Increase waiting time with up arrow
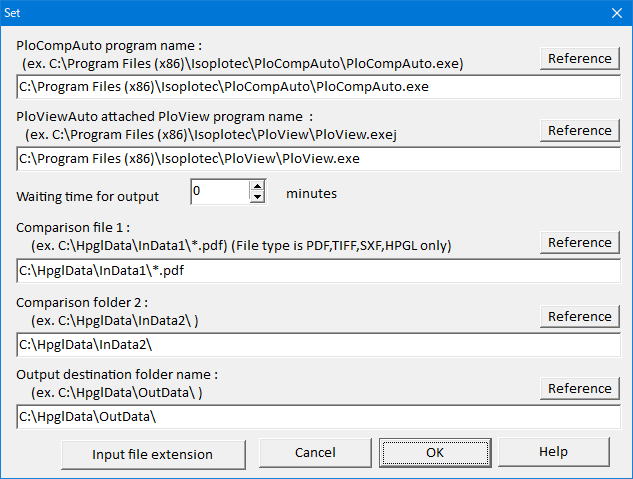 tap(257, 186)
